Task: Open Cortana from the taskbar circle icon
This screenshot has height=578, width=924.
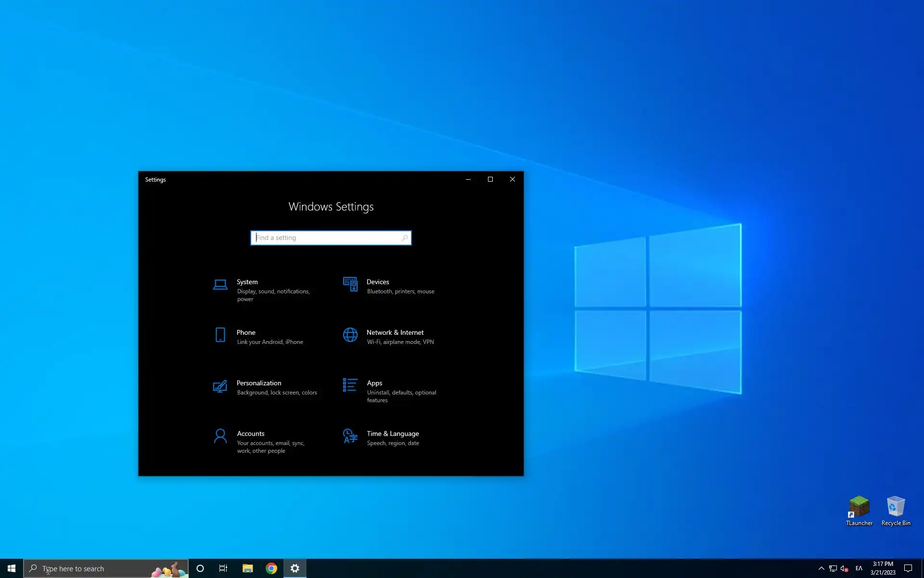Action: coord(200,568)
